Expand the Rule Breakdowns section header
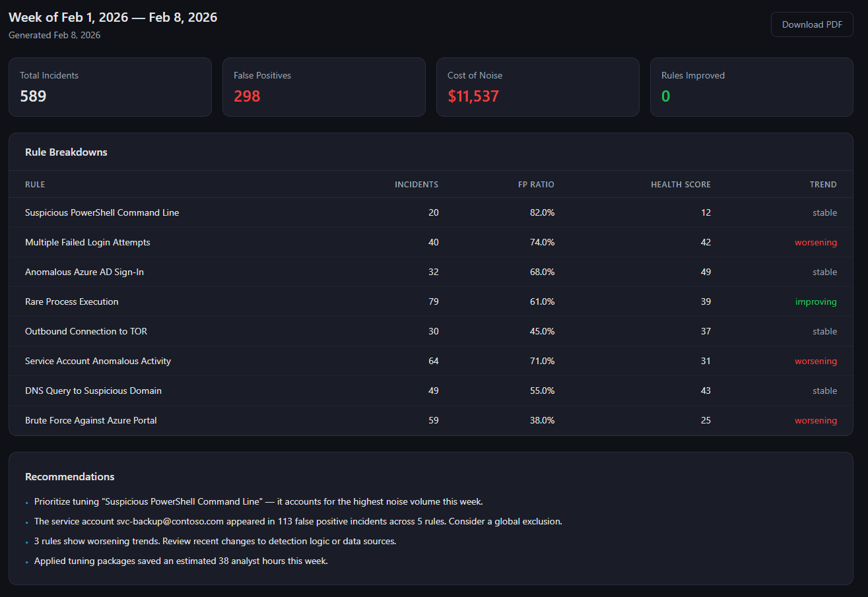The image size is (868, 597). (66, 152)
